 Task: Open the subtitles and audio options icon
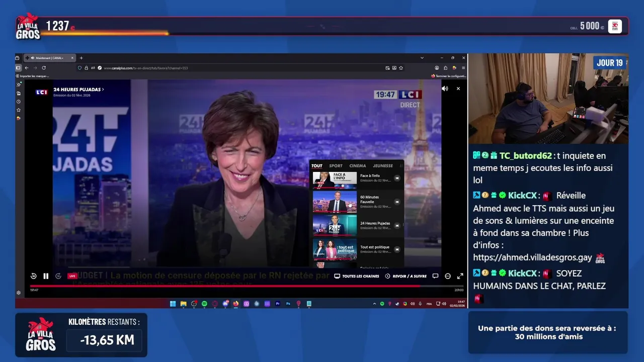435,276
